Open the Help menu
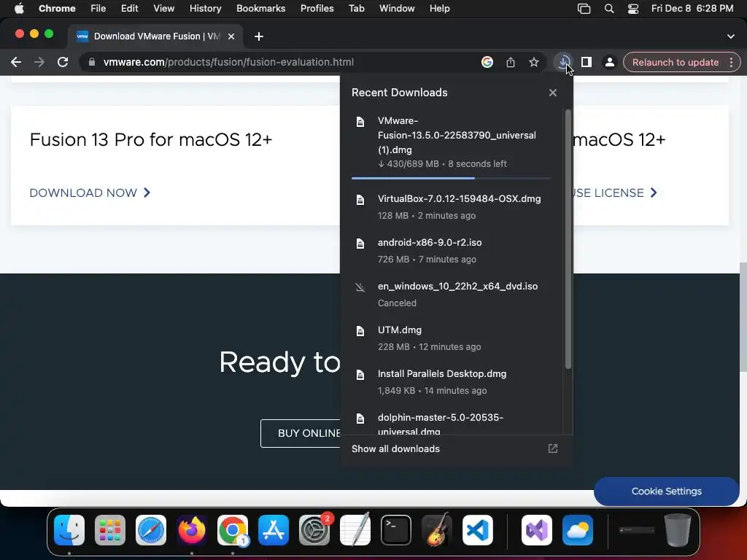747x560 pixels. pyautogui.click(x=439, y=8)
